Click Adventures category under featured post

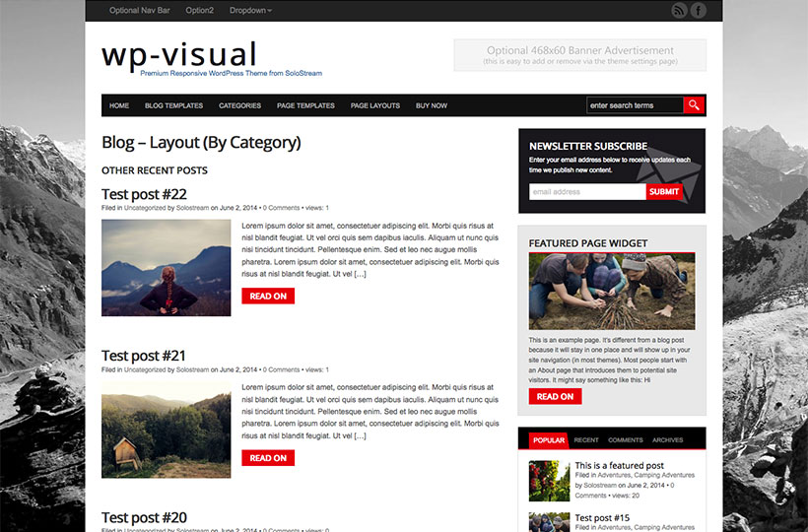point(614,475)
